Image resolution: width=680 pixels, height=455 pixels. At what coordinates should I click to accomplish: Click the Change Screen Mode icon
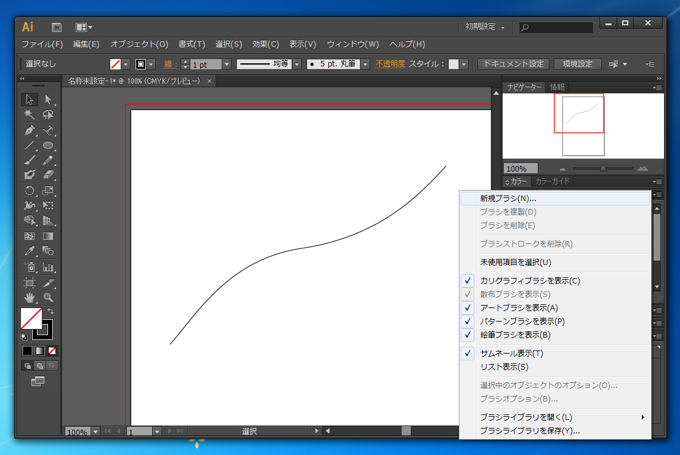(38, 381)
